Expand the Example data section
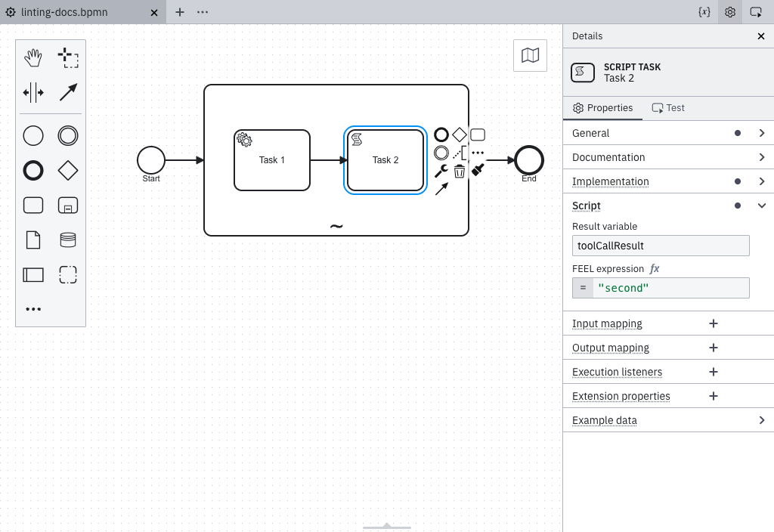This screenshot has width=774, height=532. coord(668,420)
